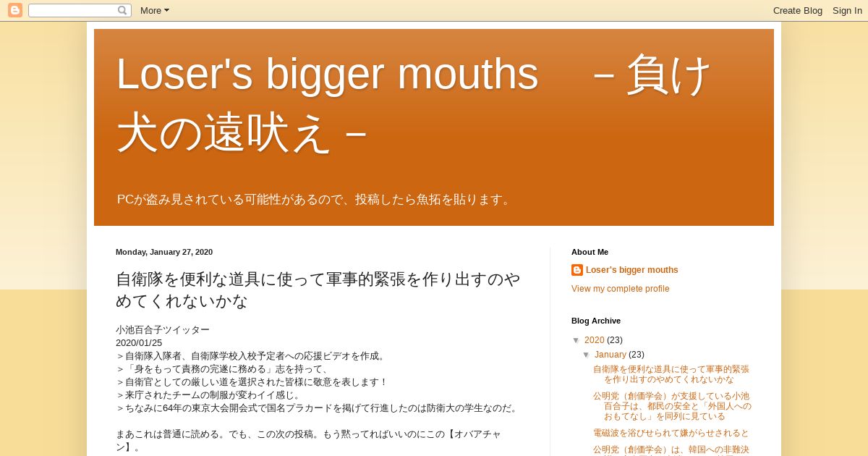This screenshot has height=456, width=868.
Task: Open the More dropdown in navbar
Action: [x=155, y=10]
